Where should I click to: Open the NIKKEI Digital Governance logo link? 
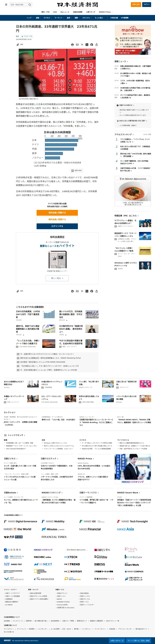21,521
